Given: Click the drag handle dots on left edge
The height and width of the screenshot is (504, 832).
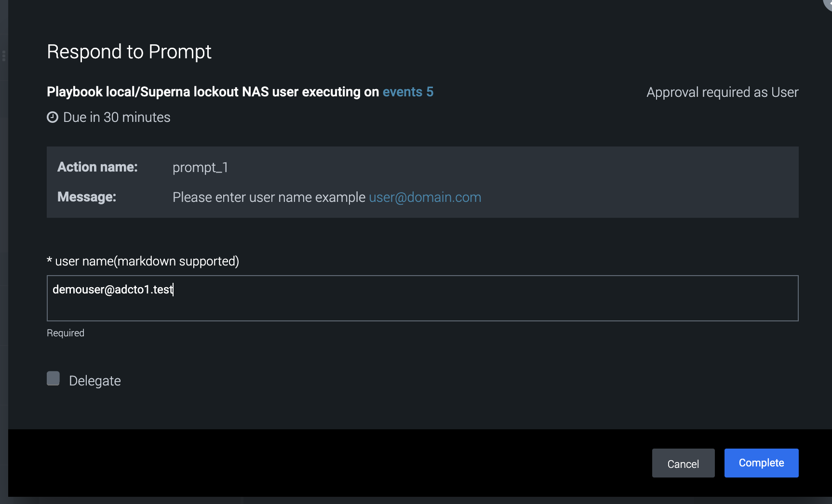Looking at the screenshot, I should tap(4, 56).
